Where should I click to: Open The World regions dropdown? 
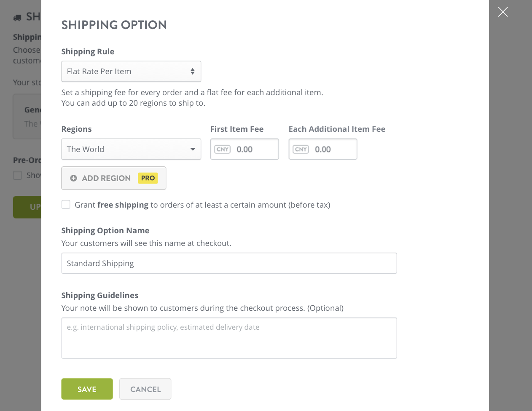coord(131,149)
